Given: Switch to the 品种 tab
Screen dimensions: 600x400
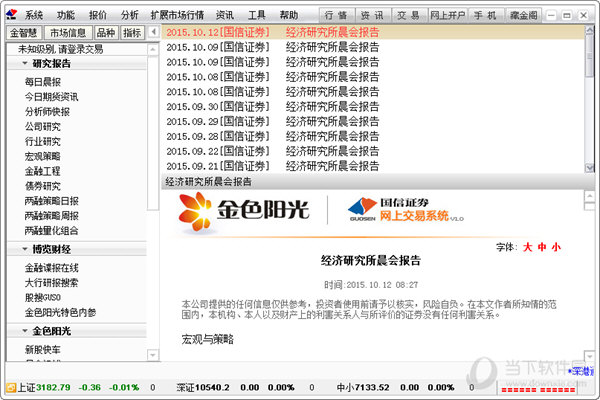Looking at the screenshot, I should [x=106, y=33].
